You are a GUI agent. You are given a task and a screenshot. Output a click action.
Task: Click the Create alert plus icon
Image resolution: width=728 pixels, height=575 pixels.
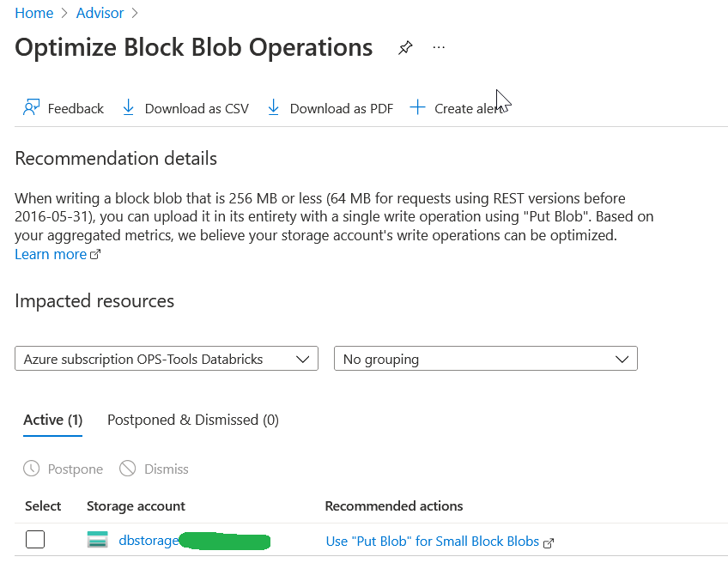(418, 108)
